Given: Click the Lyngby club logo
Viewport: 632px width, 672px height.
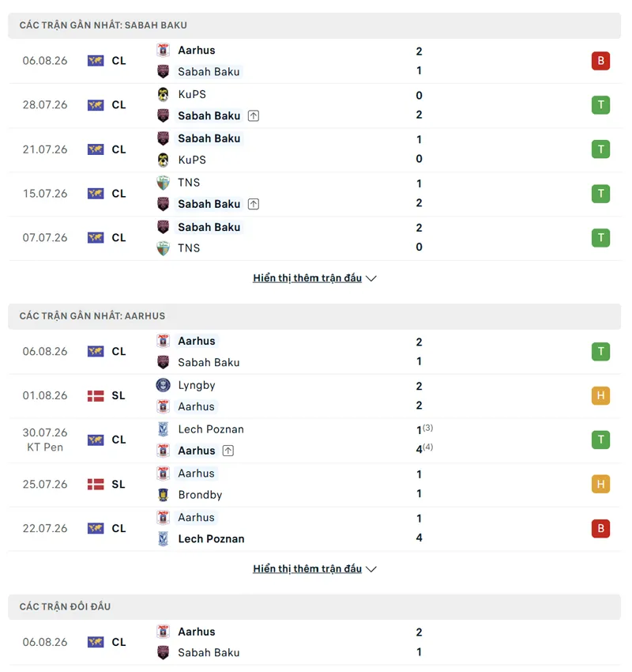Looking at the screenshot, I should [x=163, y=385].
